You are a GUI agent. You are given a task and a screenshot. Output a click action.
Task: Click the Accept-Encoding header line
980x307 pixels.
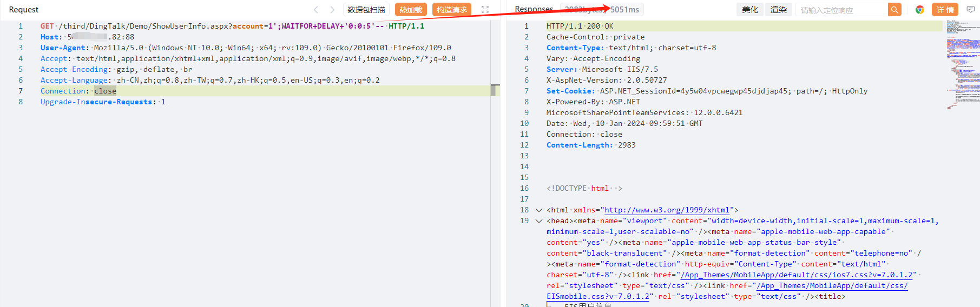116,69
